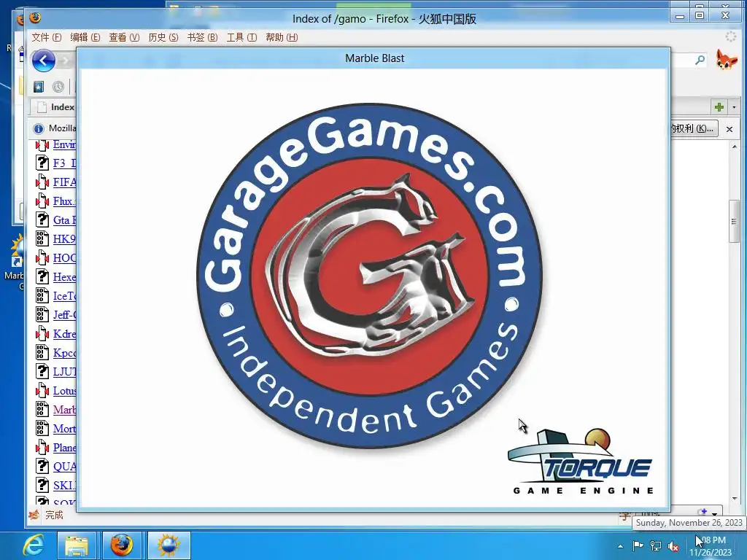Open the Jeff- link
The image size is (747, 560).
64,315
